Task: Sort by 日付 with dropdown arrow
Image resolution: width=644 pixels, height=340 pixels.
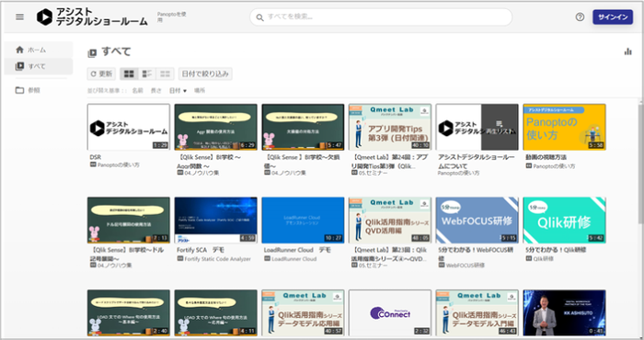Action: point(178,91)
